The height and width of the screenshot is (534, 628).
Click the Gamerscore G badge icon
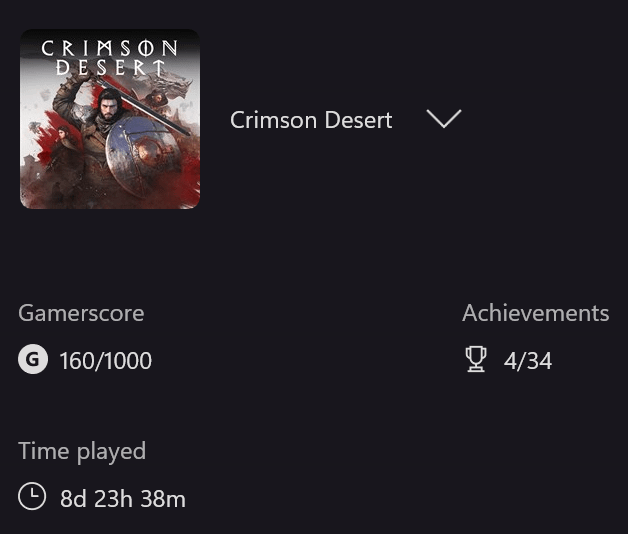(x=33, y=360)
